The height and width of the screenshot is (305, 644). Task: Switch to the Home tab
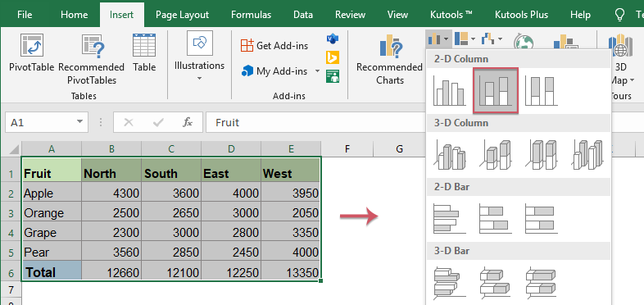pos(74,15)
